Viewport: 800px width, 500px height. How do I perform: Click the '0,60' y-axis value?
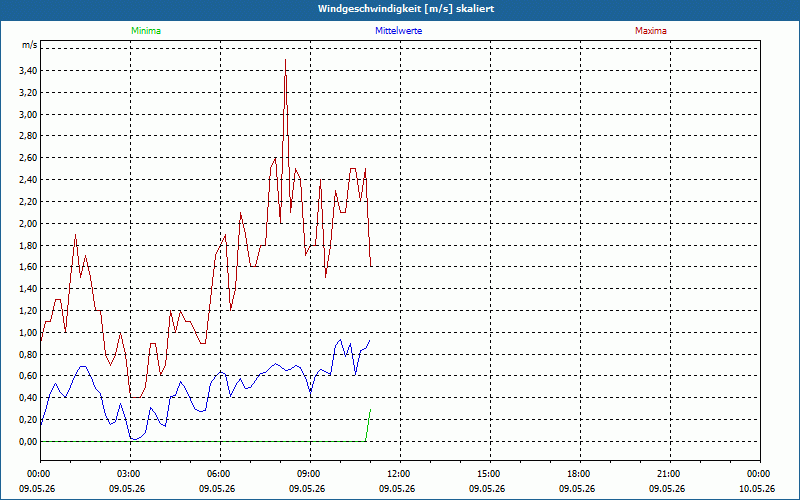click(28, 376)
